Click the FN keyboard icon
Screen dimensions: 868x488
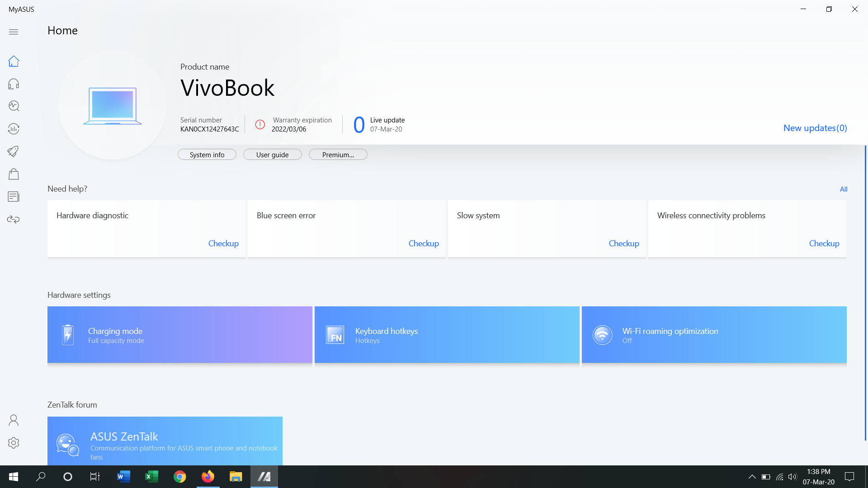335,335
